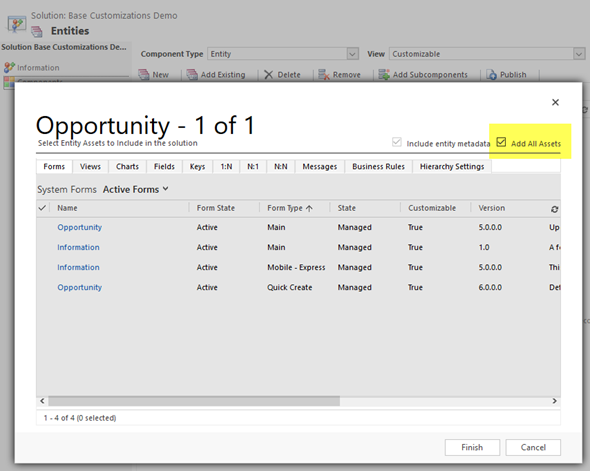Open the Opportunity Main form link
This screenshot has width=590, height=471.
pos(80,227)
